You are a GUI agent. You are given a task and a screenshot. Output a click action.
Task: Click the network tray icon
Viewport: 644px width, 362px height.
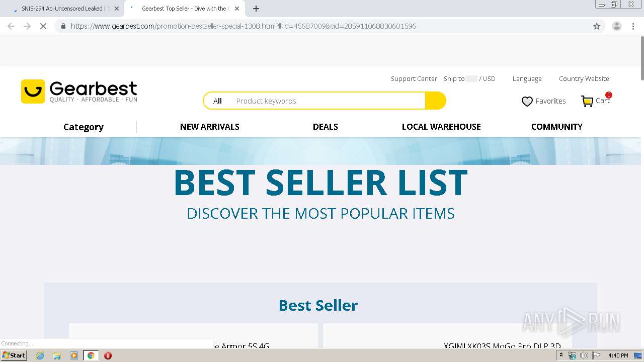click(x=572, y=355)
